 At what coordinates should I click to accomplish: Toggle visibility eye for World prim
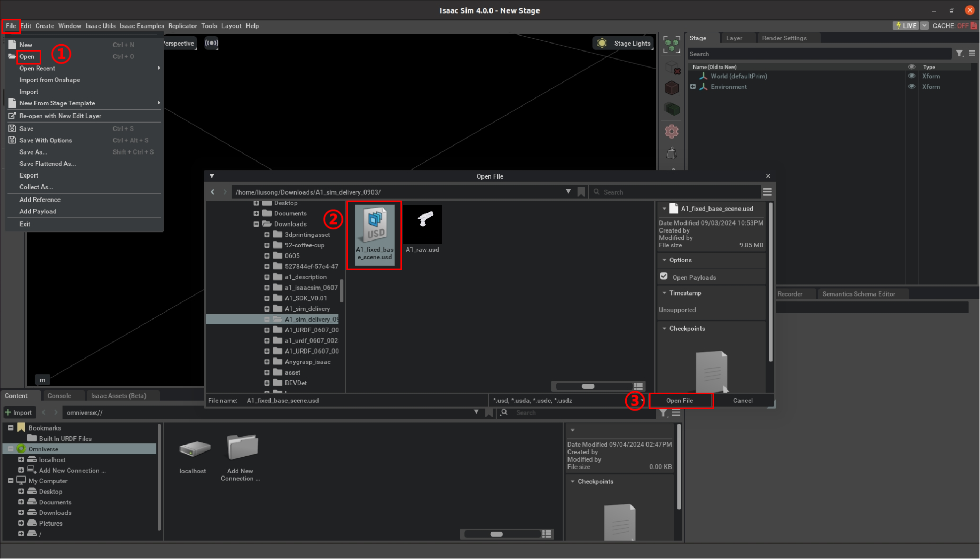click(912, 76)
